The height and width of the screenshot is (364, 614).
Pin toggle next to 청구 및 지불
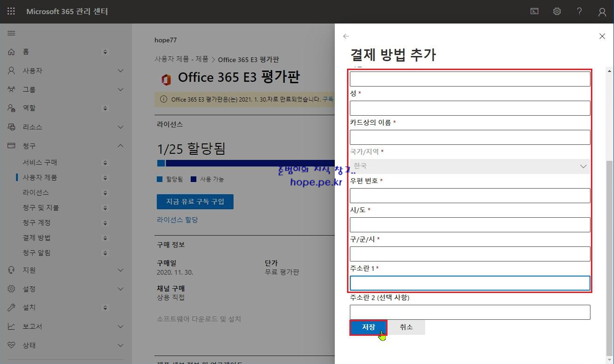105,208
